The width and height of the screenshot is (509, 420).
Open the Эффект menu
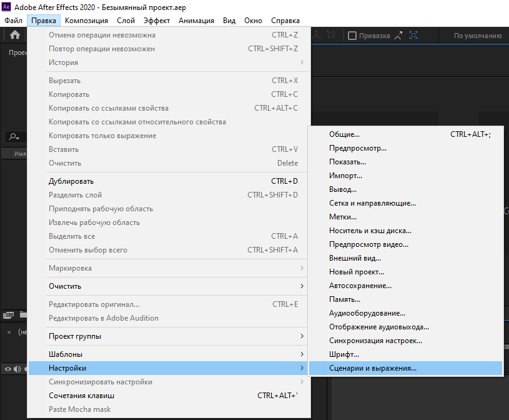point(157,21)
